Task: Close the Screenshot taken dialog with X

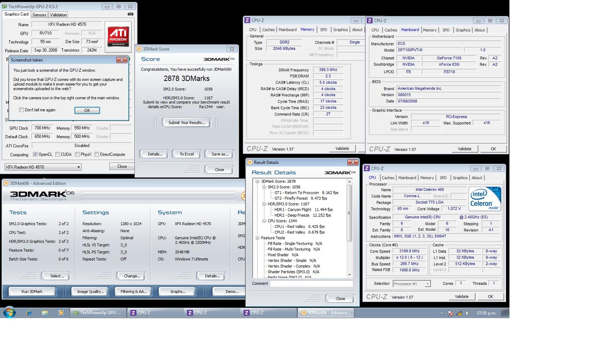Action: click(121, 60)
